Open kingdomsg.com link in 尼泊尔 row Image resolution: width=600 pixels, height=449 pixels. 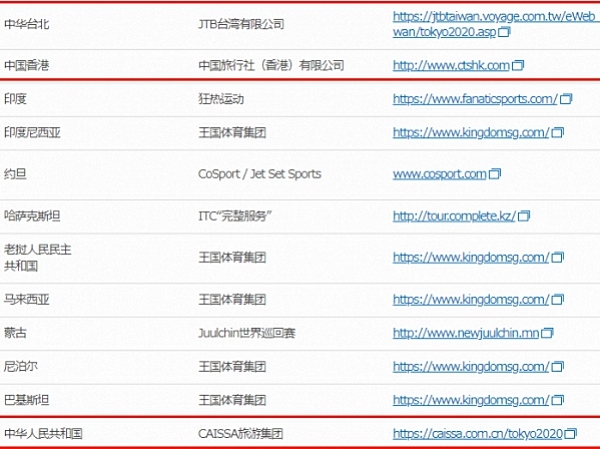tap(471, 367)
